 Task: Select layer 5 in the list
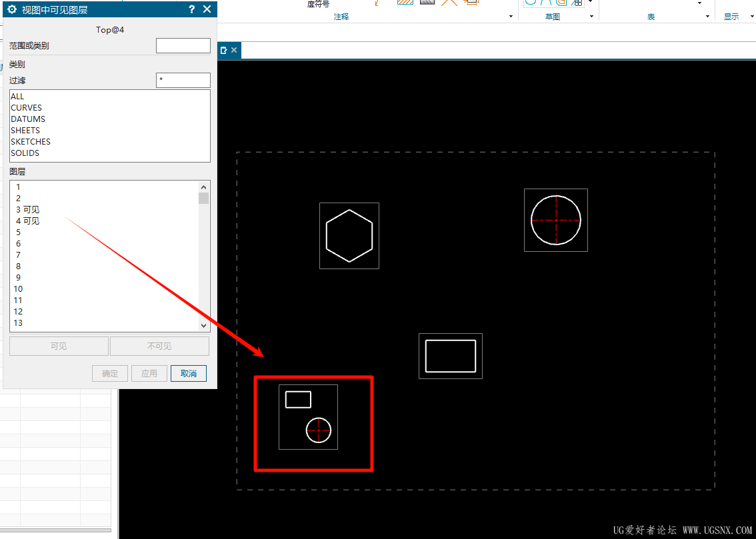click(103, 232)
